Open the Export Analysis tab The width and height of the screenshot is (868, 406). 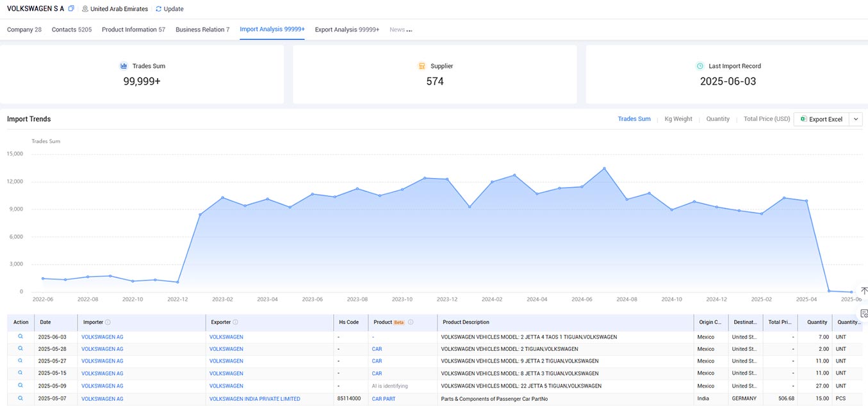(x=347, y=29)
